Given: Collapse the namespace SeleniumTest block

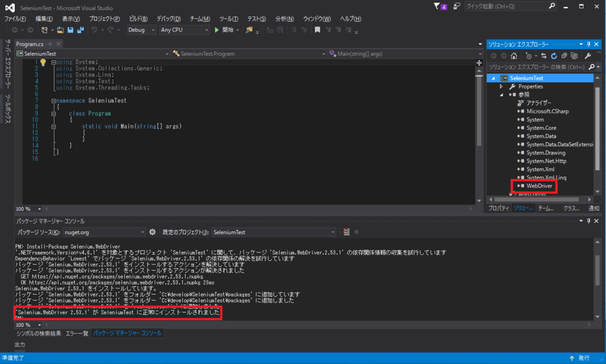Looking at the screenshot, I should coord(53,101).
